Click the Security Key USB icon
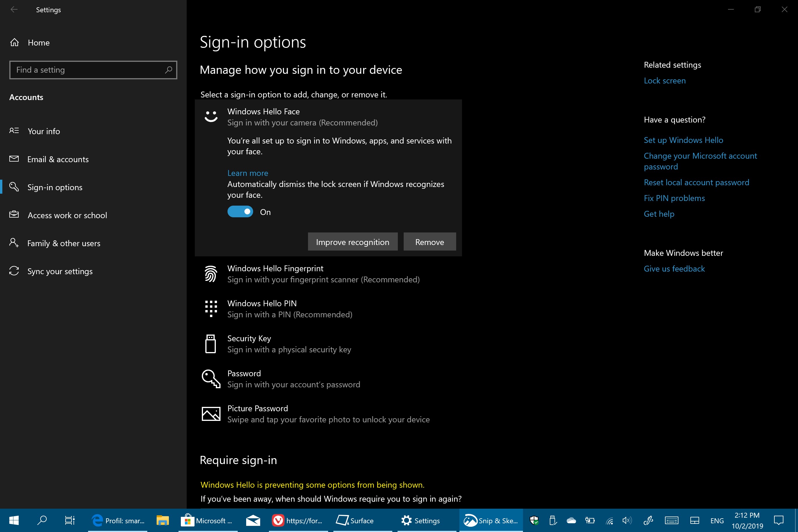Screen dimensions: 798x532 click(x=211, y=344)
